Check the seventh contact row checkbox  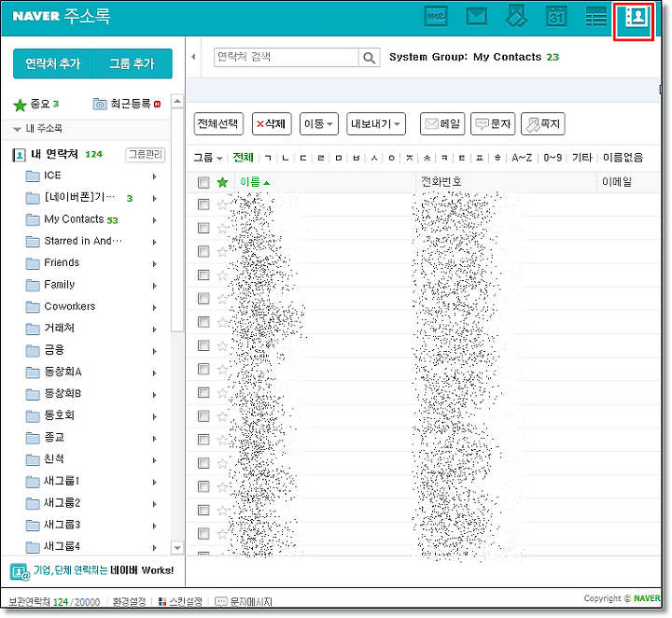pyautogui.click(x=203, y=345)
